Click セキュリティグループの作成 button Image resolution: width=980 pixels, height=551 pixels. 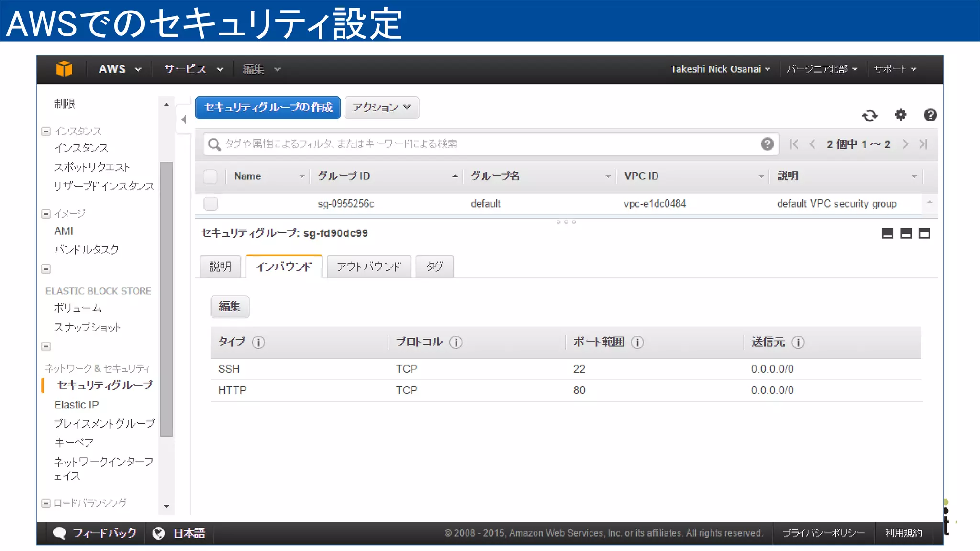268,108
